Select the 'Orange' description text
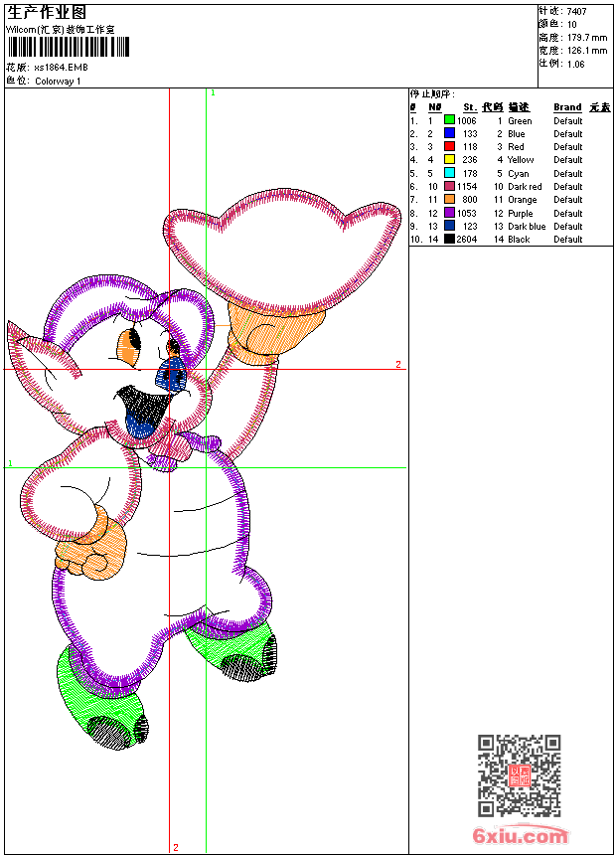Screen dimensions: 616x855 pos(523,200)
